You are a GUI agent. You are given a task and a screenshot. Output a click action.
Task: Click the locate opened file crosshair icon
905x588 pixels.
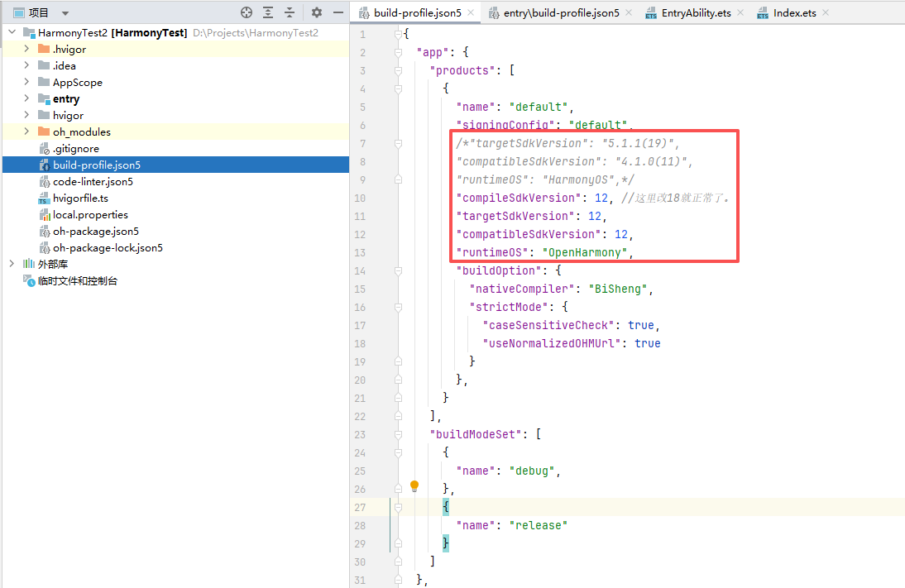(246, 12)
